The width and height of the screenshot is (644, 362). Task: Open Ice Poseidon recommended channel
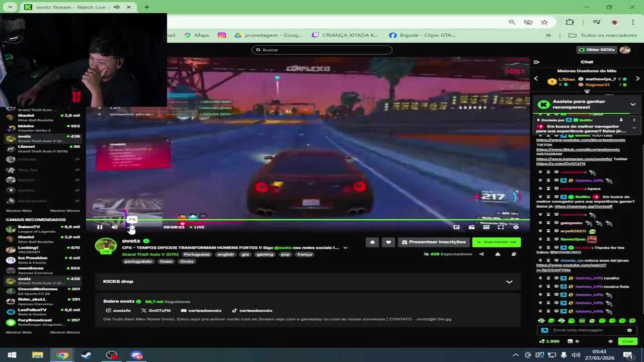click(x=43, y=260)
